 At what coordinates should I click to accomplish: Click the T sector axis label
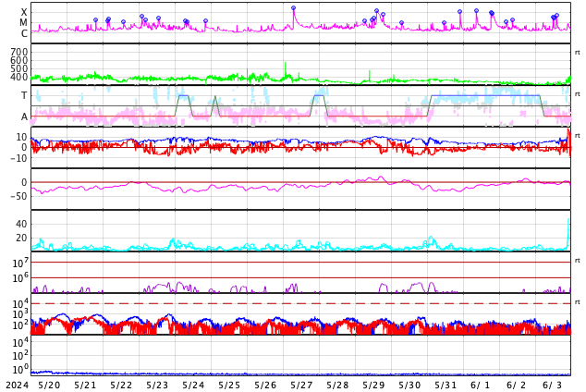click(x=24, y=95)
